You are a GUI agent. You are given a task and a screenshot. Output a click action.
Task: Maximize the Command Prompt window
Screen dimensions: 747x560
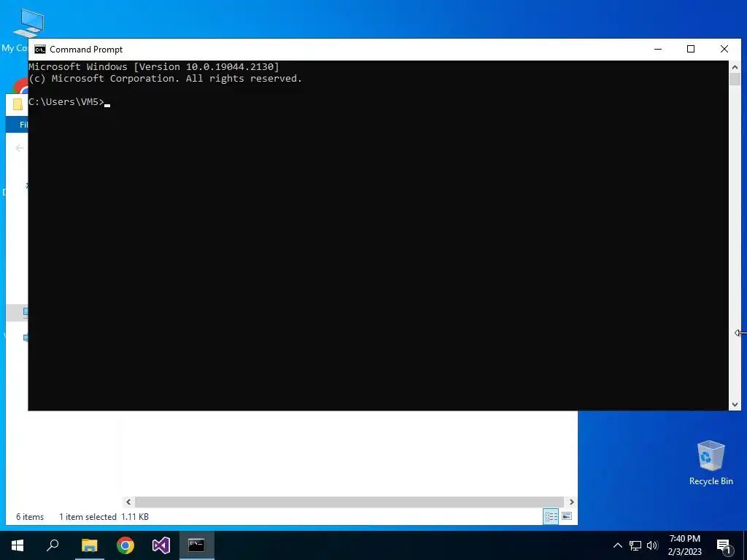[691, 49]
